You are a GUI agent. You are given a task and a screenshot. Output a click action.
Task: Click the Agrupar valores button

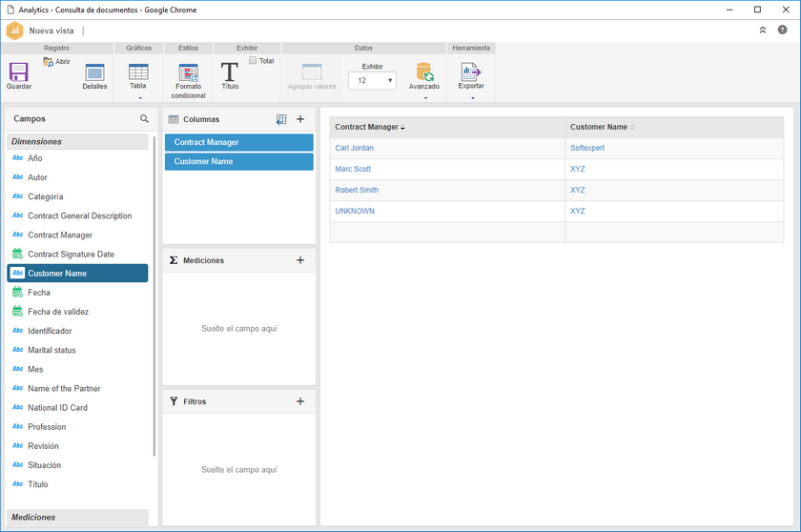coord(312,76)
